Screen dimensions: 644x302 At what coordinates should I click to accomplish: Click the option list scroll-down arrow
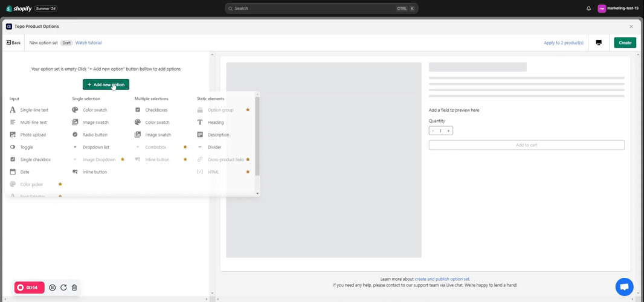[257, 193]
